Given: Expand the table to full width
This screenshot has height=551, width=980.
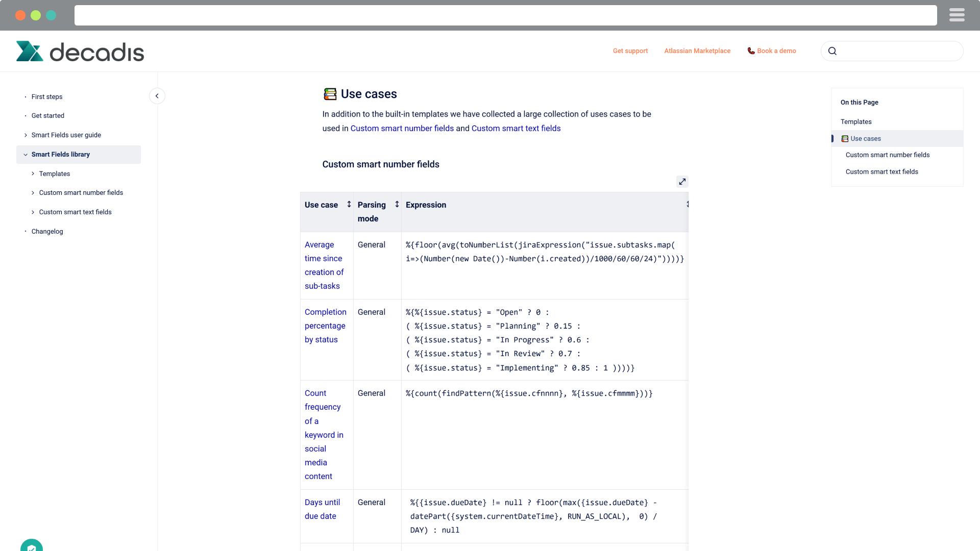Looking at the screenshot, I should (682, 182).
